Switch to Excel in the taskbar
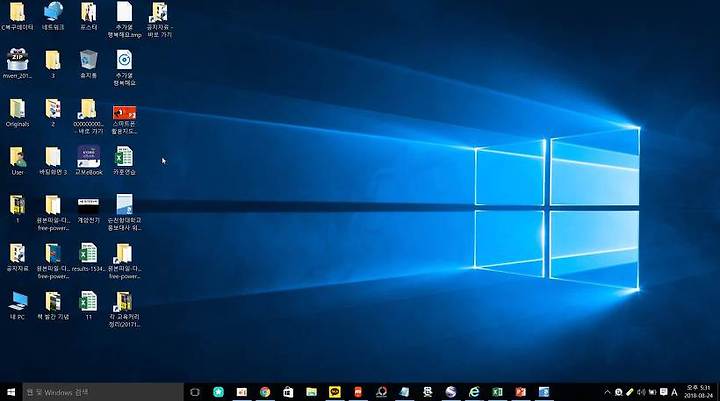The image size is (720, 401). pyautogui.click(x=497, y=392)
